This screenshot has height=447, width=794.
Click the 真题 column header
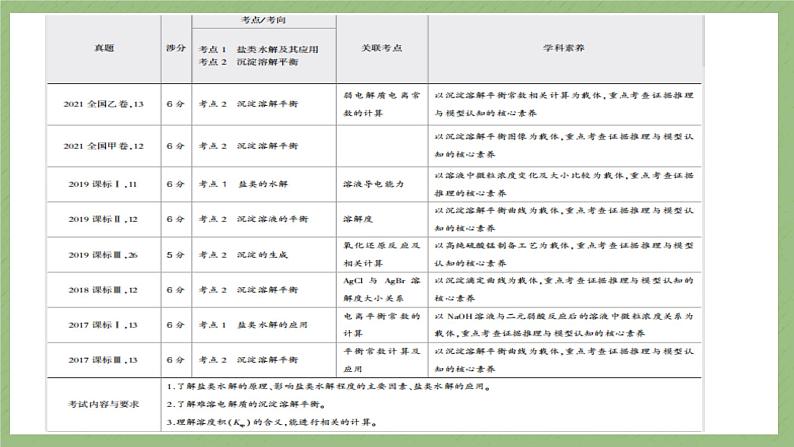104,48
